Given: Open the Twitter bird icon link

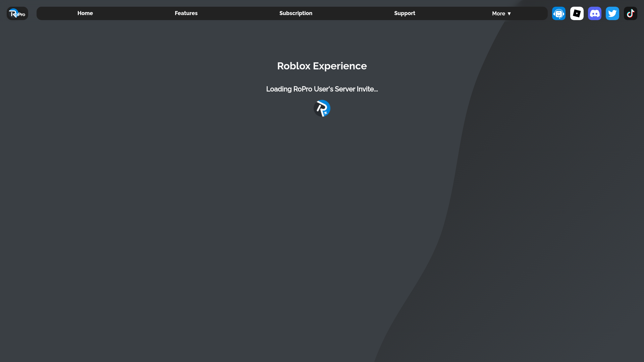Looking at the screenshot, I should [x=612, y=13].
